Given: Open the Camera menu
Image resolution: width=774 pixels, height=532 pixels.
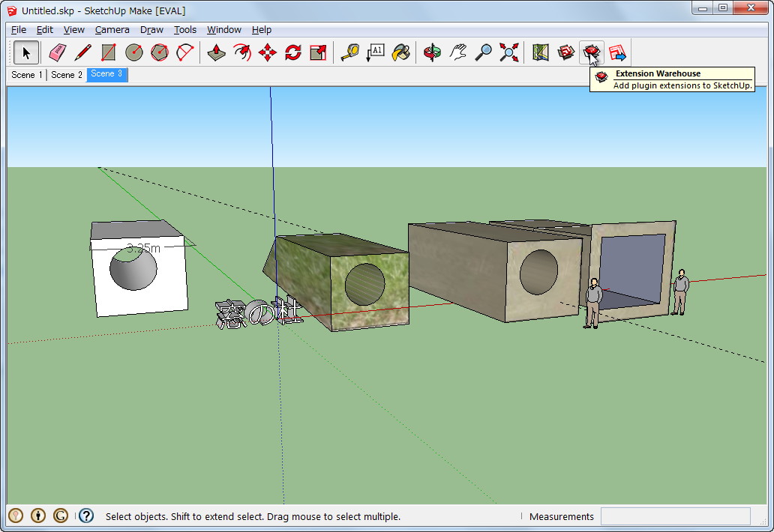Looking at the screenshot, I should (112, 29).
